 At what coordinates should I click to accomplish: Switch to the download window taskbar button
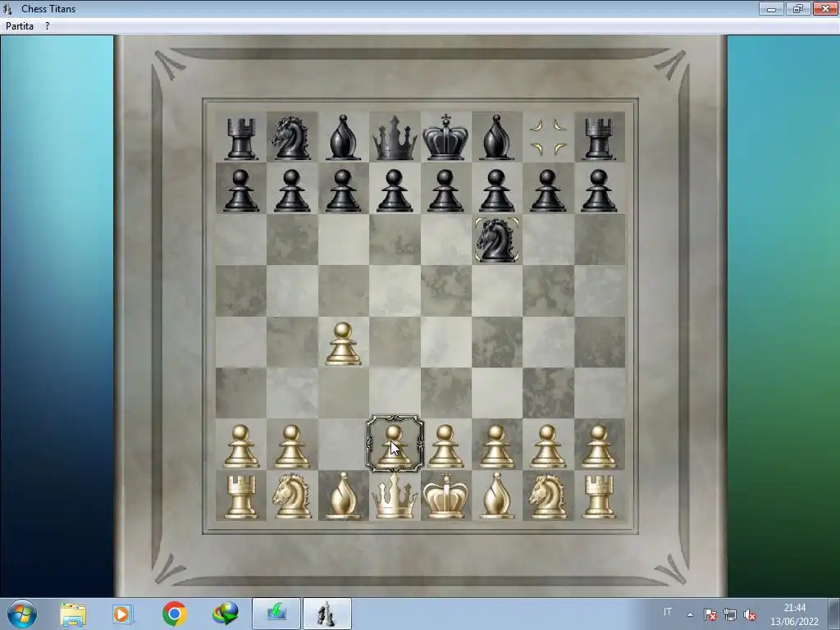point(276,614)
